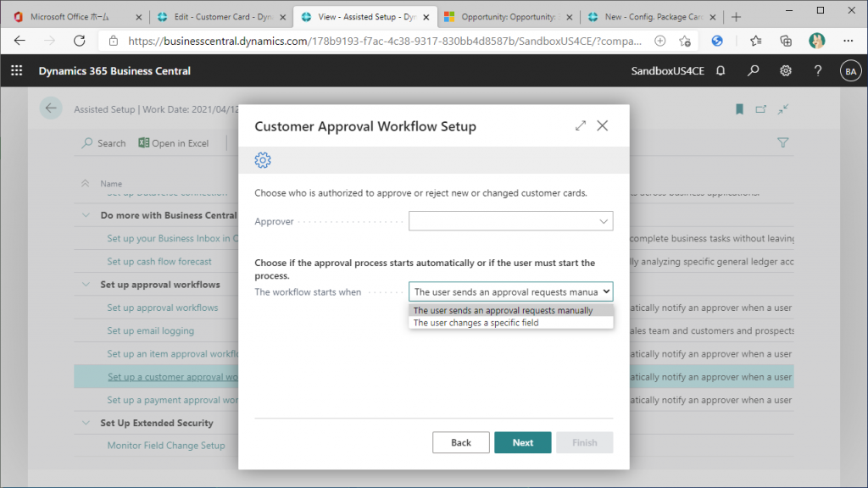This screenshot has width=868, height=488.
Task: Bookmark the Assisted Setup page
Action: coord(739,109)
